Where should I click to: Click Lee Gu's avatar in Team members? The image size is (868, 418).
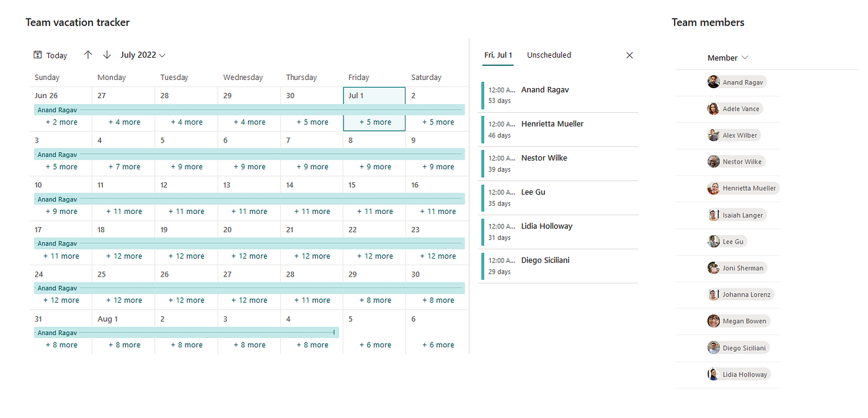click(x=714, y=241)
